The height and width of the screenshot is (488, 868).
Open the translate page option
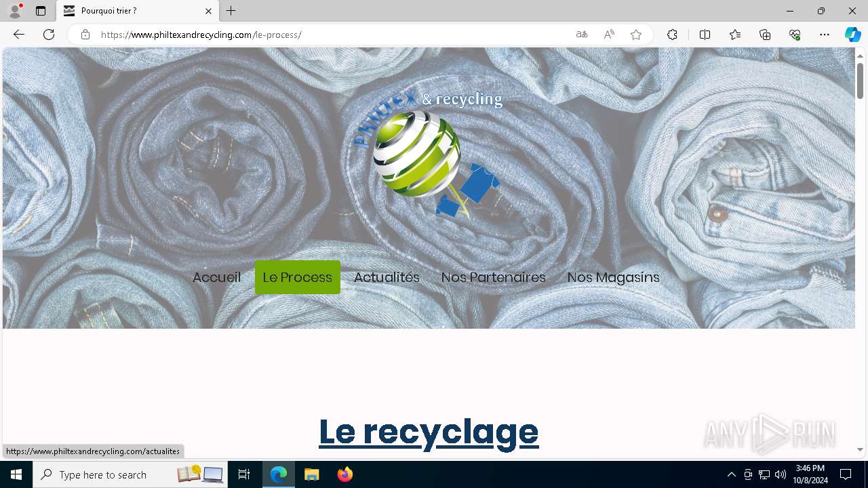pyautogui.click(x=582, y=35)
